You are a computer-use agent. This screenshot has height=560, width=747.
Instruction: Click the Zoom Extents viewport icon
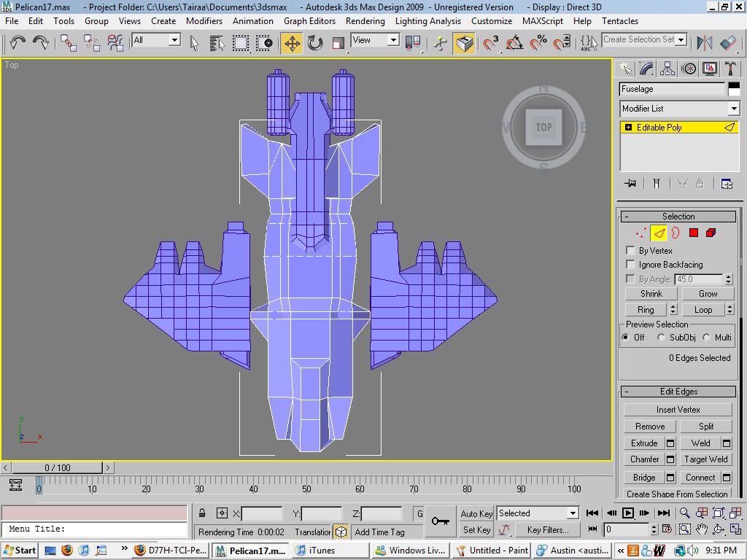click(719, 513)
